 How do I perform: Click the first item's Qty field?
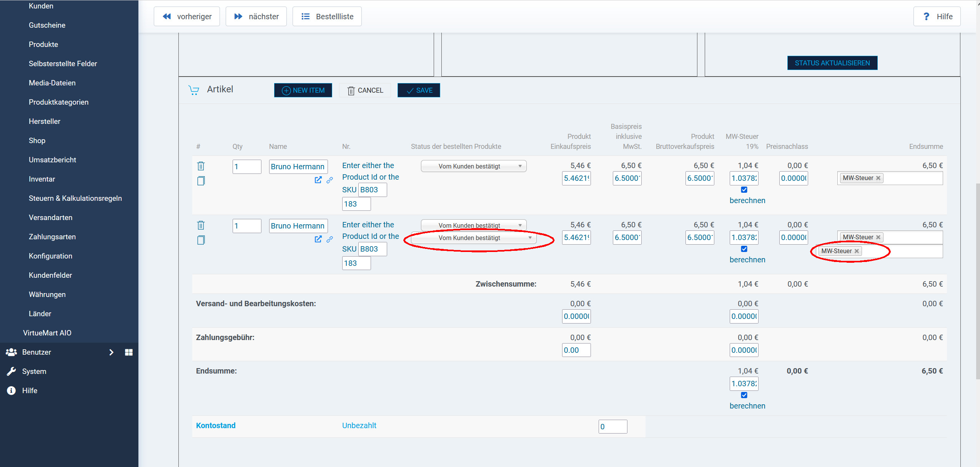coord(246,167)
